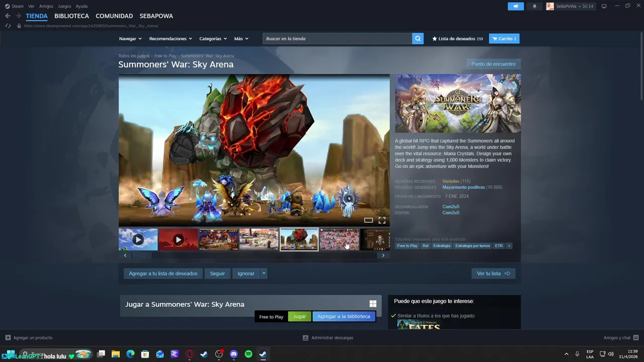This screenshot has width=644, height=362.
Task: Click the thumbnail strip scroll handle
Action: 141,255
